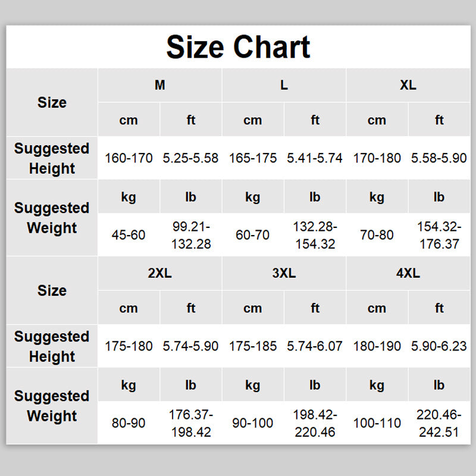Click the 5.90-6.23 ft height cell
The width and height of the screenshot is (476, 476).
[439, 346]
